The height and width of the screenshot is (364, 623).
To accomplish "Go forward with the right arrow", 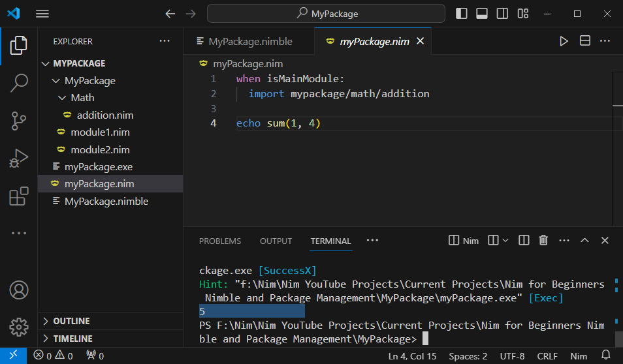I will 191,14.
